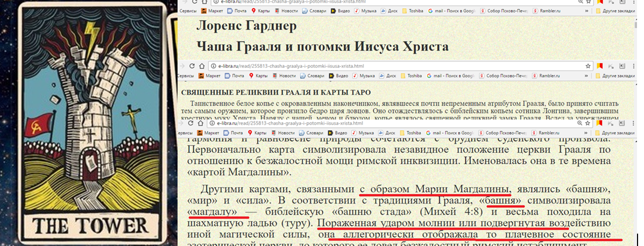The image size is (644, 246).
Task: Open Карты bookmark in top bookmarks bar
Action: (261, 11)
